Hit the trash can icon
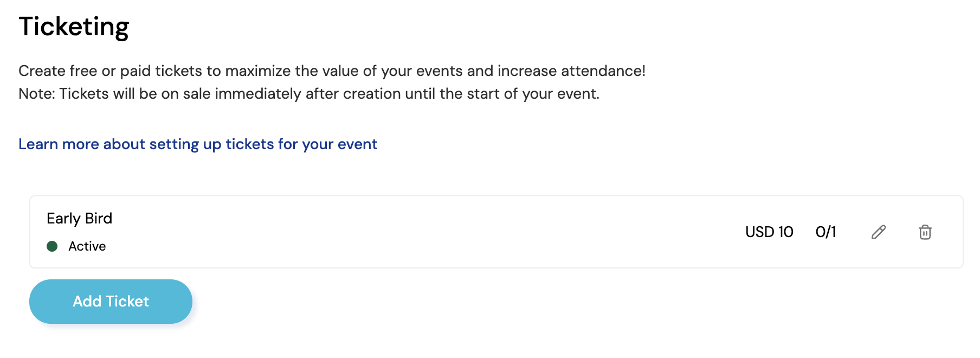The image size is (980, 358). (x=925, y=232)
